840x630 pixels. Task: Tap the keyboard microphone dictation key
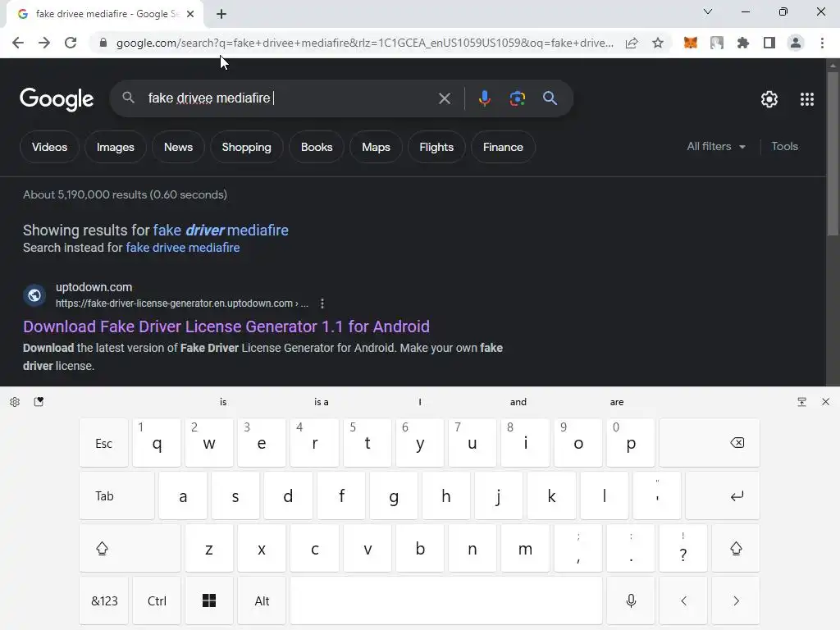(631, 600)
